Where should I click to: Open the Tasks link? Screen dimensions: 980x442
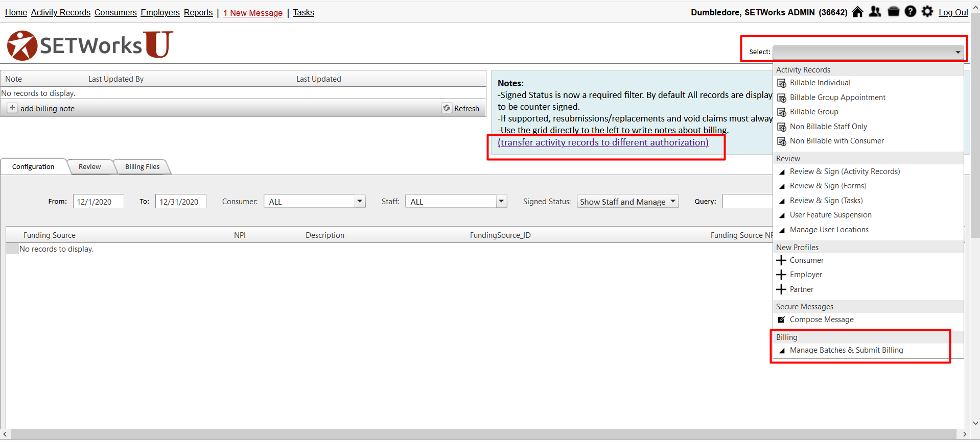coord(304,12)
